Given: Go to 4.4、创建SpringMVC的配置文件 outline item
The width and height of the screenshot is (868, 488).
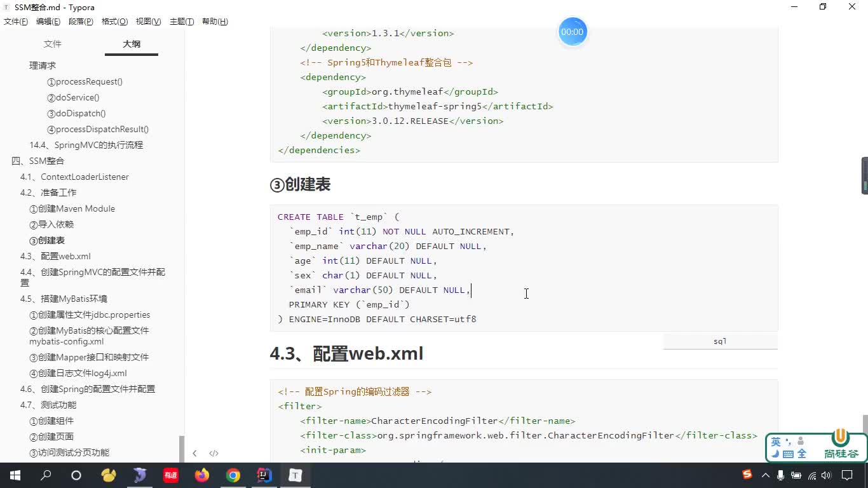Looking at the screenshot, I should tap(93, 277).
